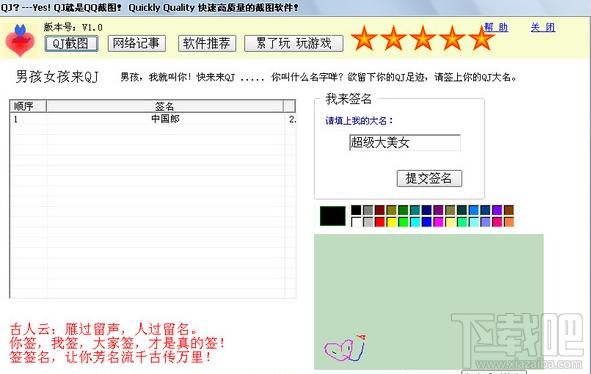Pick the dark green swatch

point(403,210)
